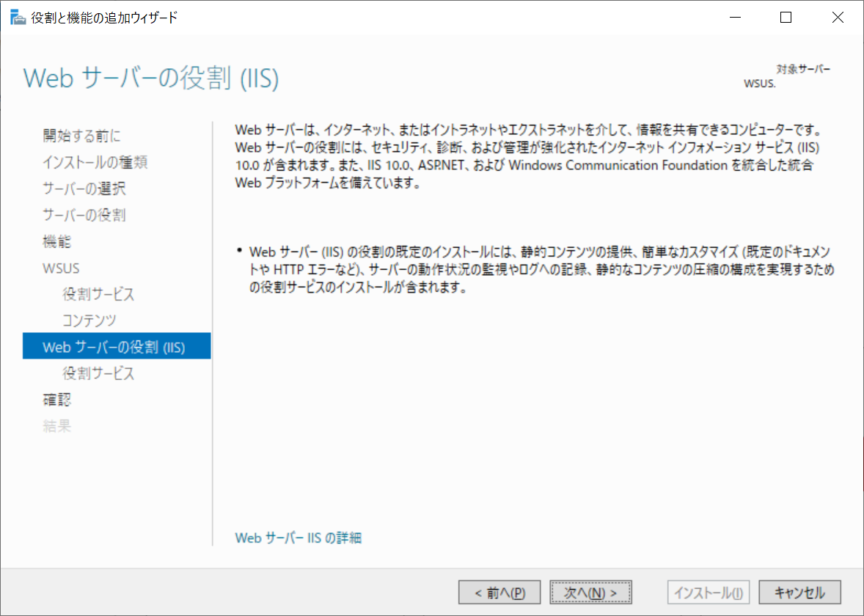The image size is (864, 616).
Task: Click the 対象サーバー label
Action: 803,70
